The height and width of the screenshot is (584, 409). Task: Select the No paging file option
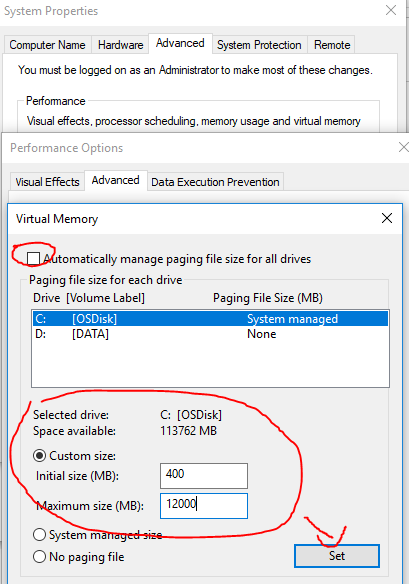pos(39,557)
